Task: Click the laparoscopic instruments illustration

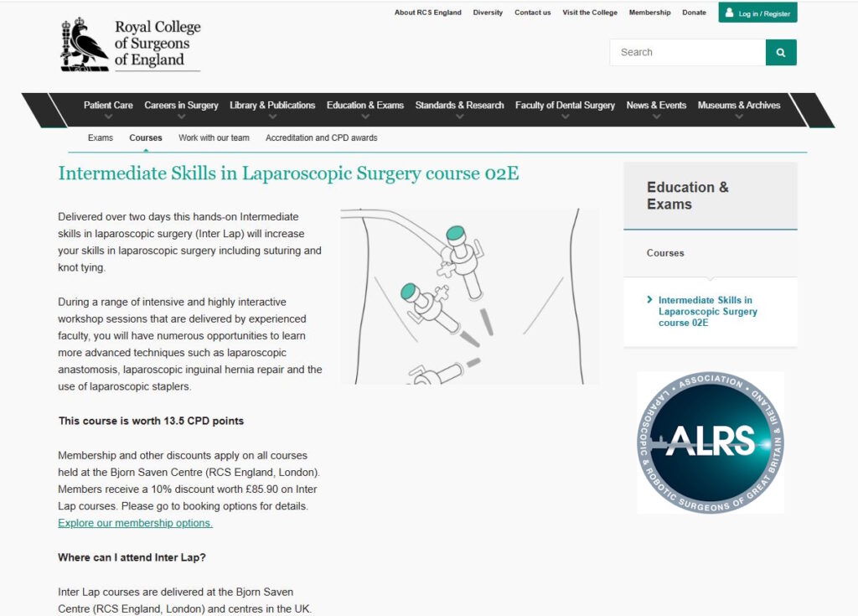Action: [x=469, y=296]
